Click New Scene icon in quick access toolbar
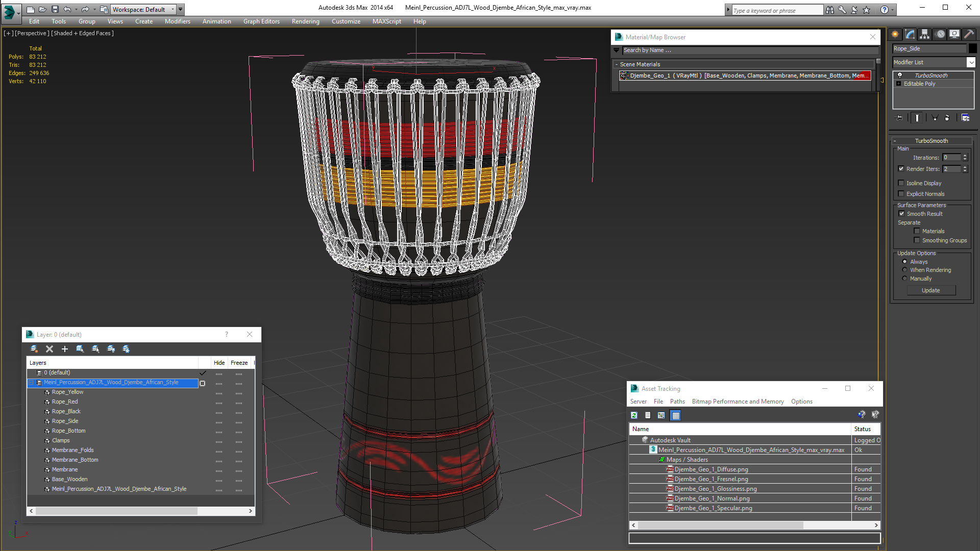The height and width of the screenshot is (551, 980). (x=31, y=9)
